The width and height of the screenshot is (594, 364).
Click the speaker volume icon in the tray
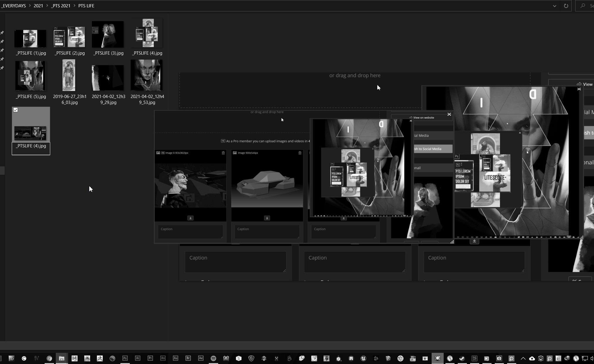592,358
